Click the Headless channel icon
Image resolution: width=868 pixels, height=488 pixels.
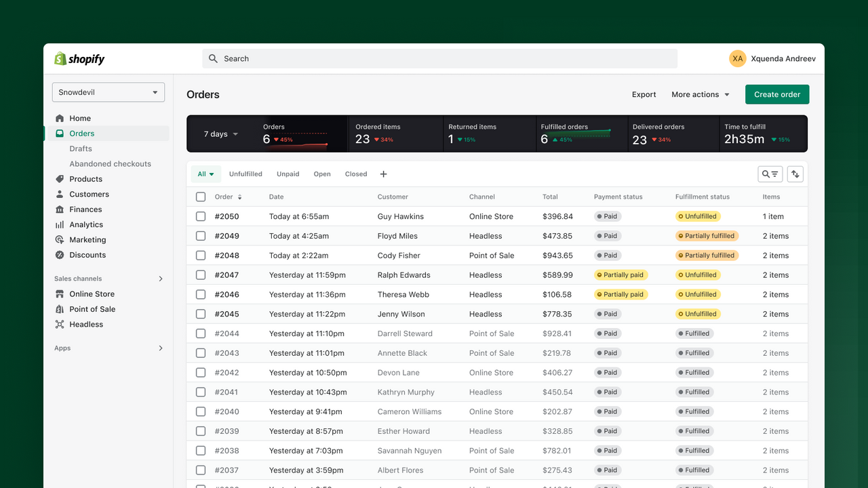click(x=60, y=325)
